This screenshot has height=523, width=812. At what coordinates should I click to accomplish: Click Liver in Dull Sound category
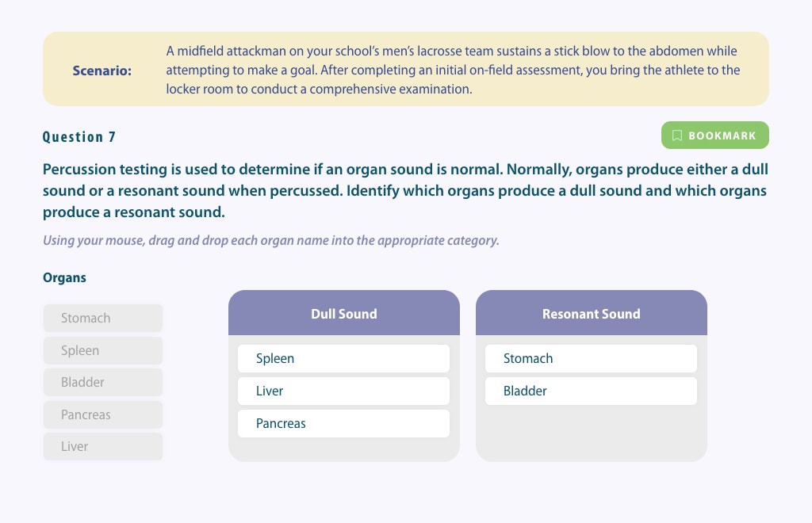(x=343, y=391)
